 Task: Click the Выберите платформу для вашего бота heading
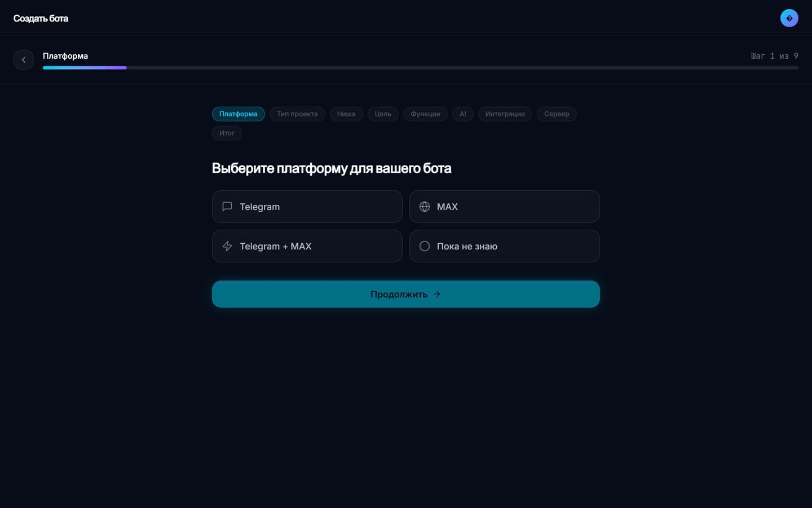332,168
